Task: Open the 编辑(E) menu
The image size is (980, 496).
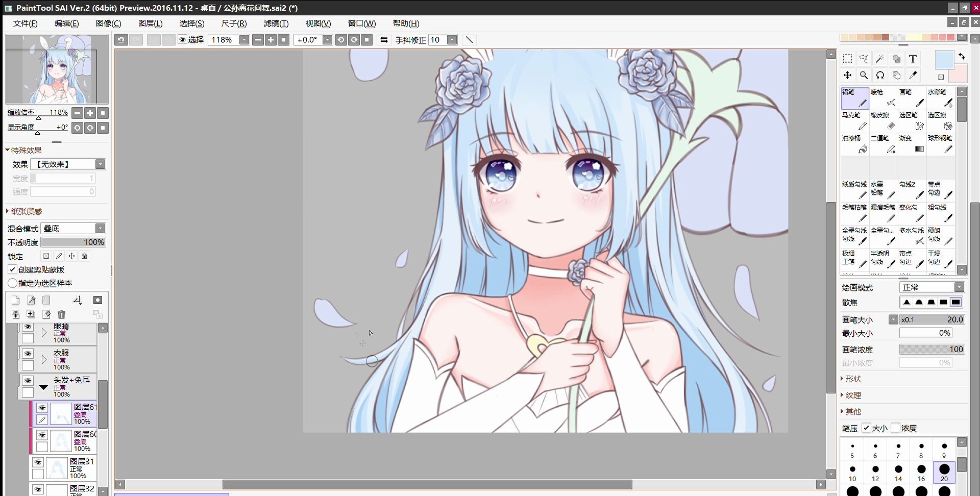Action: 66,23
